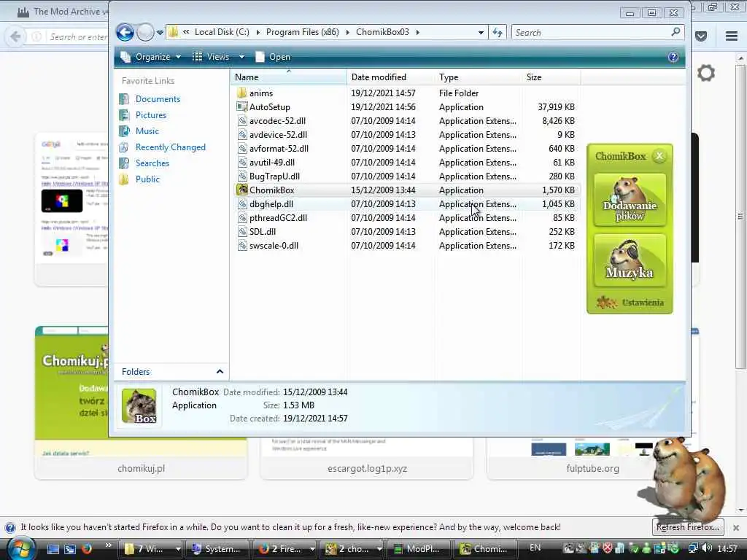The height and width of the screenshot is (560, 747).
Task: Select the AutoSetup application icon
Action: coord(242,106)
